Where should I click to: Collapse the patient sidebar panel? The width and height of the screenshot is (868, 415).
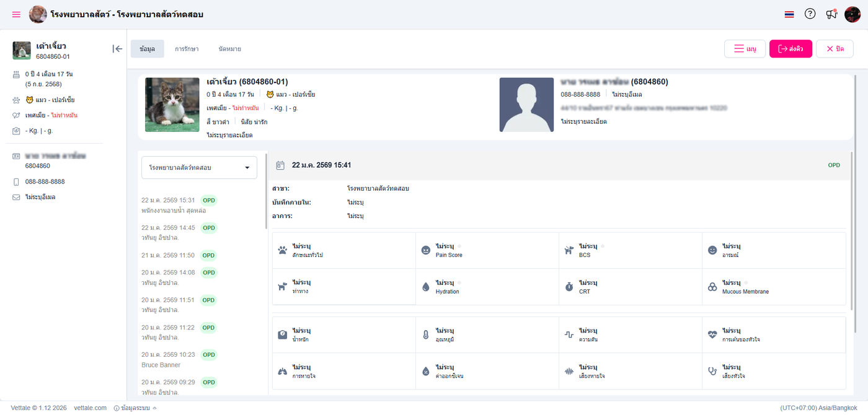tap(117, 49)
